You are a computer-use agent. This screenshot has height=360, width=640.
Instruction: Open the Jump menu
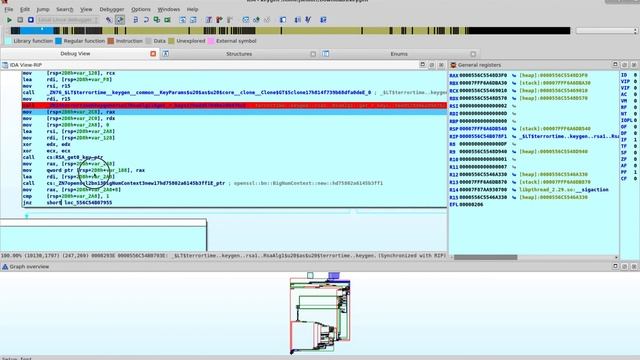(43, 9)
